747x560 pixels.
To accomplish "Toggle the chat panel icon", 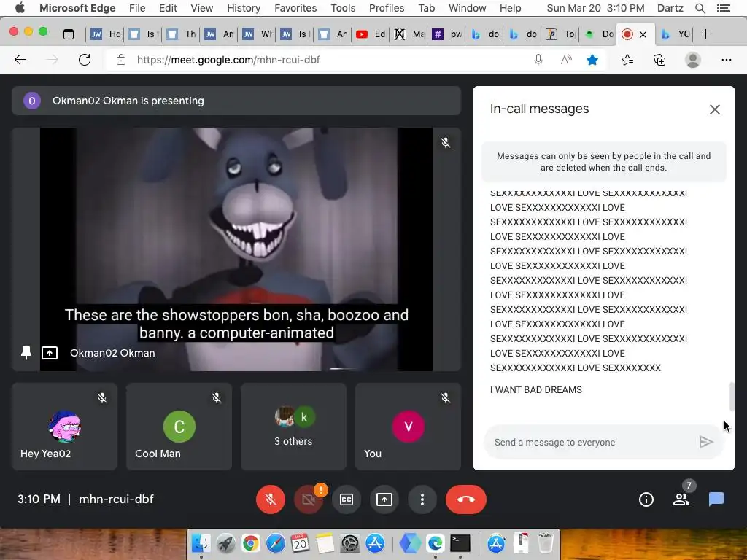I will pos(716,499).
